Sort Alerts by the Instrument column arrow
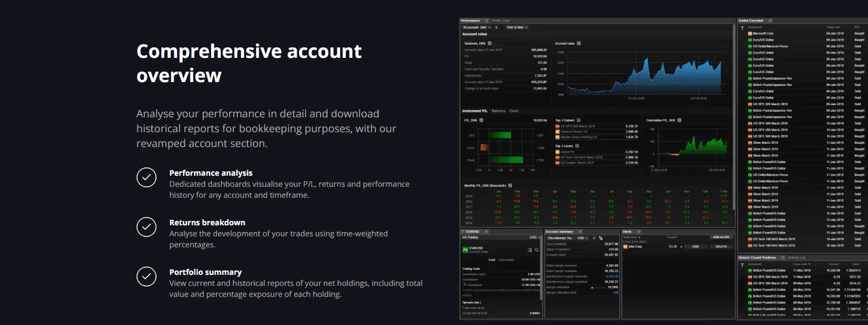Image resolution: width=868 pixels, height=325 pixels. click(x=639, y=237)
